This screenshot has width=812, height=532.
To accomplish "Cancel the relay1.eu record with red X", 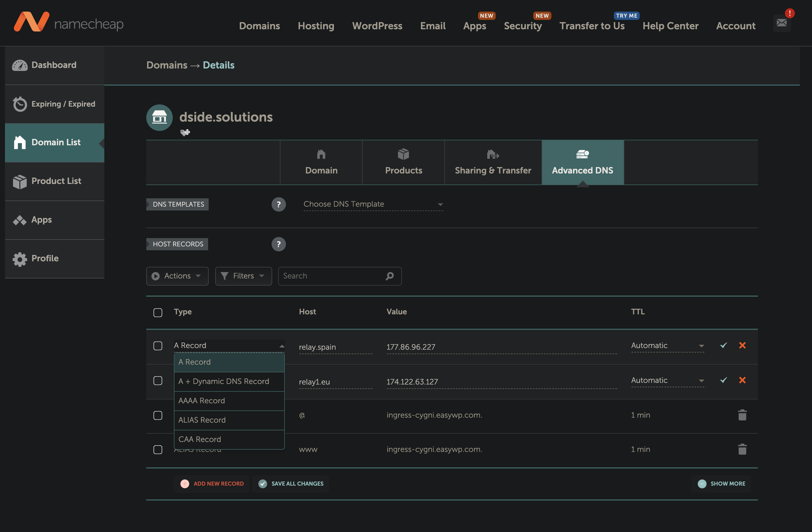I will (x=742, y=380).
